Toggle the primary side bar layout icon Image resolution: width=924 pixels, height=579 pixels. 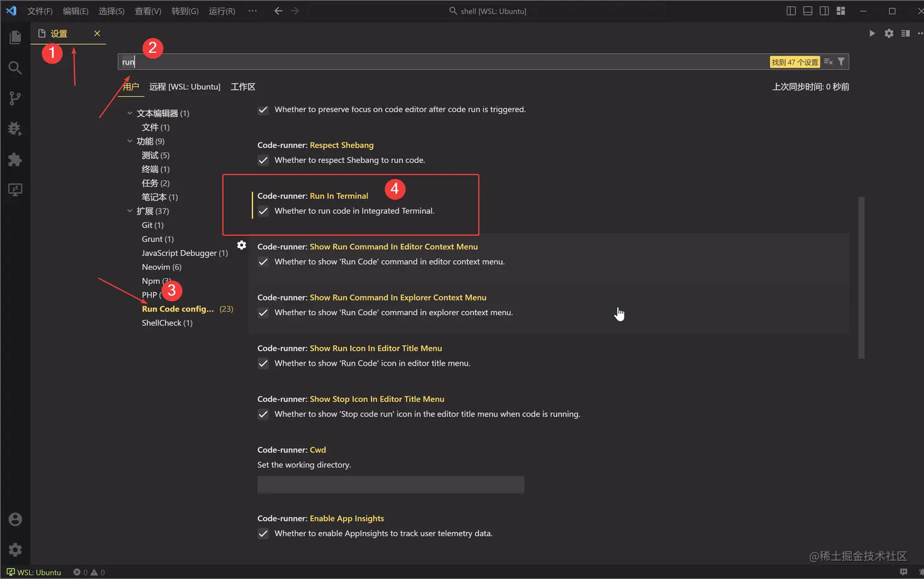coord(791,11)
